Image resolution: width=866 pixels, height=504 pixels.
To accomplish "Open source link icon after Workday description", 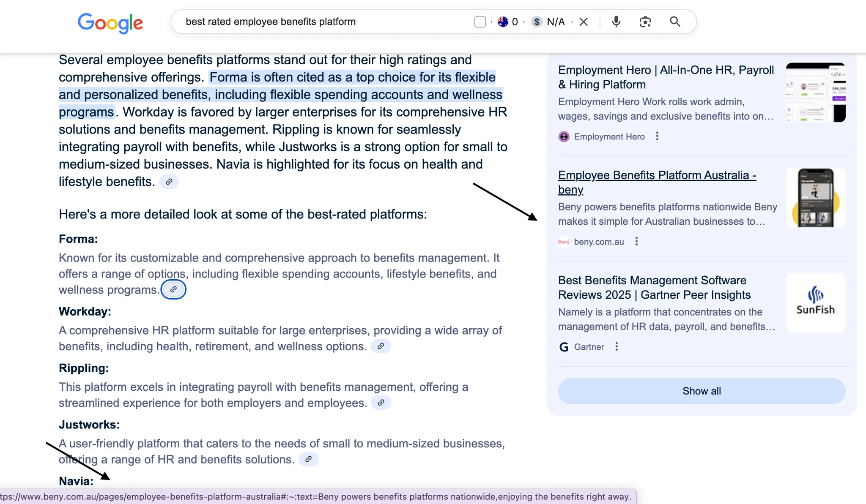I will tap(381, 346).
